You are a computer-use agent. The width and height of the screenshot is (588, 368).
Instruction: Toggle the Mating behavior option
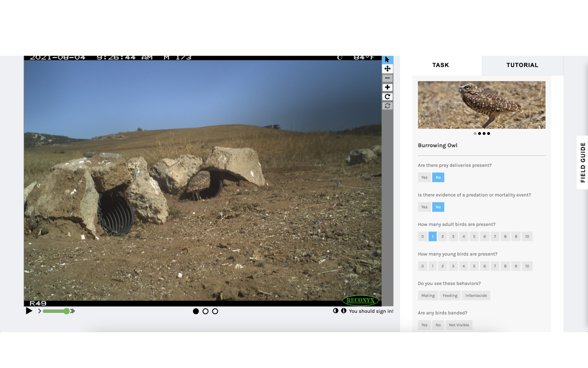(428, 295)
